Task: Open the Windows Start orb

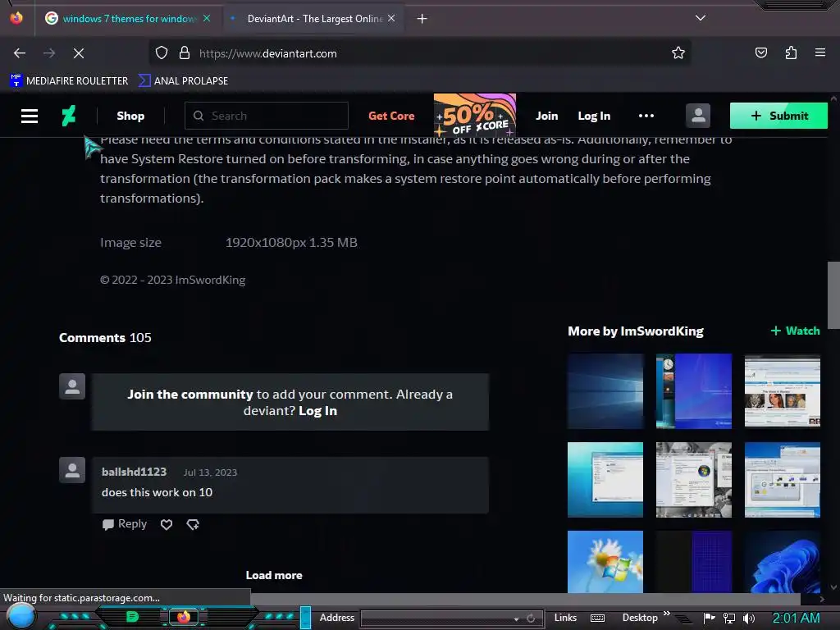Action: pos(21,616)
